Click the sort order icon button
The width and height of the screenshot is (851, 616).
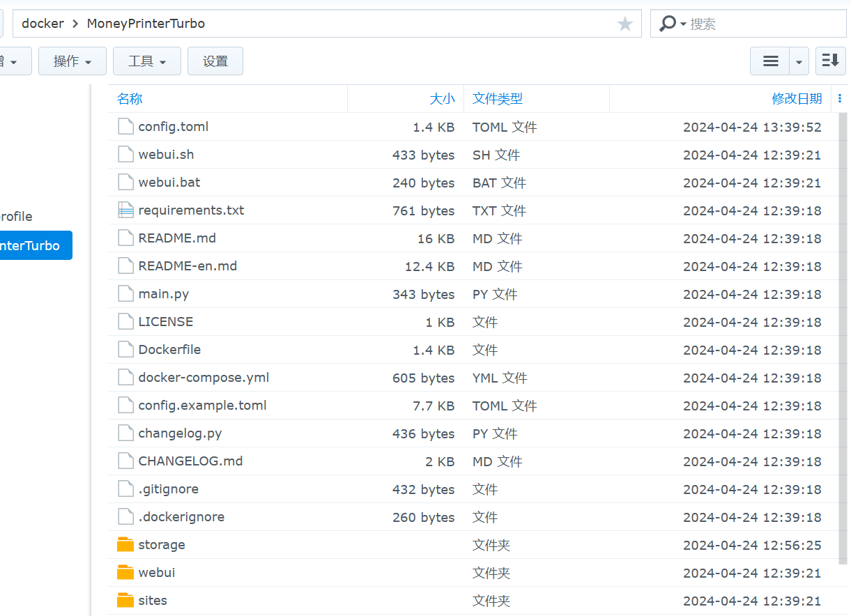click(830, 61)
